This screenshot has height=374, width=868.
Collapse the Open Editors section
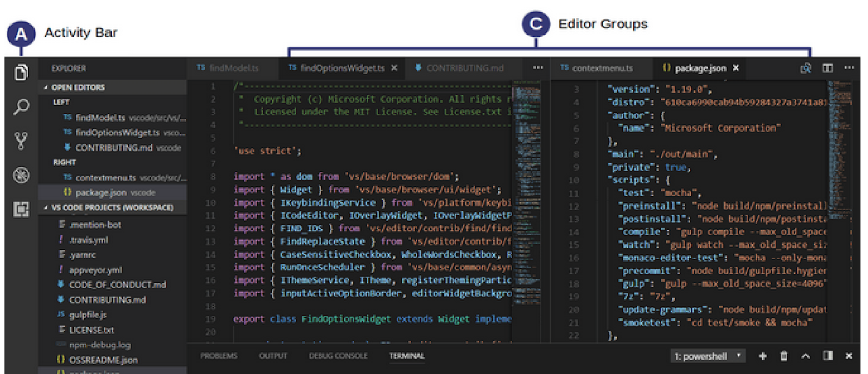click(78, 87)
